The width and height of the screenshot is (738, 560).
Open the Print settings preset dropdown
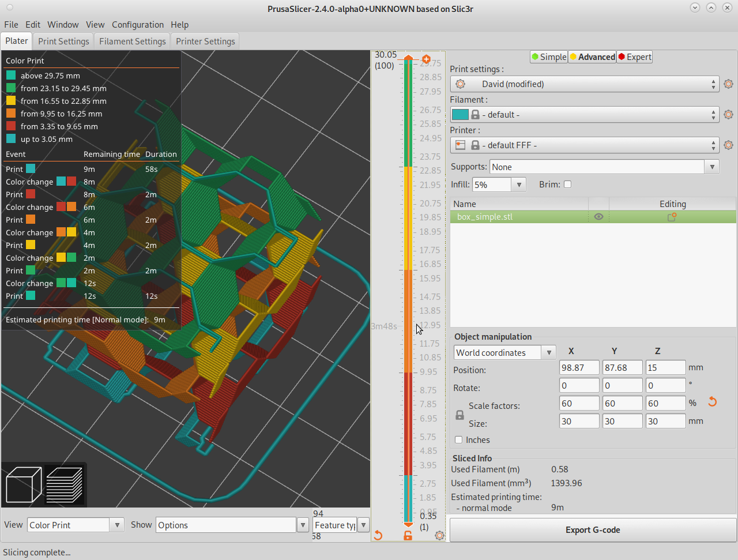pos(585,84)
